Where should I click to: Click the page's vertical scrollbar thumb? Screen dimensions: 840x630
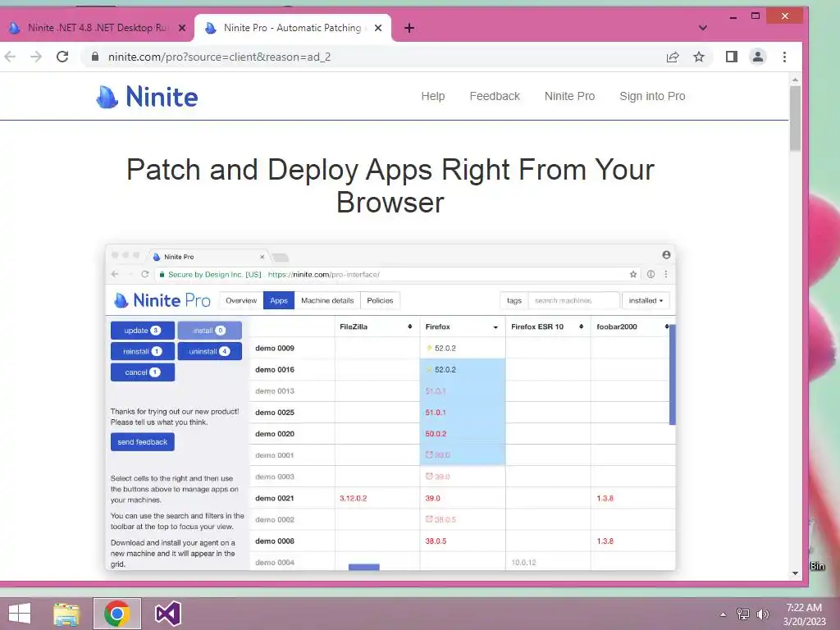click(795, 118)
